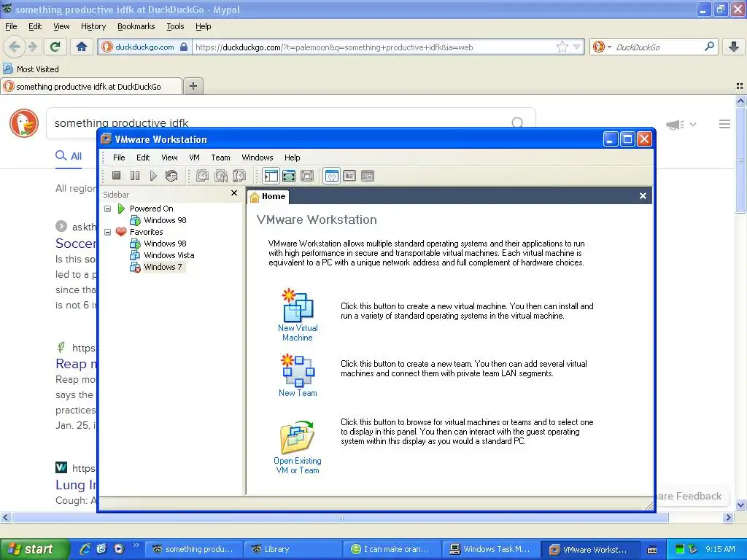Viewport: 747px width, 560px height.
Task: Switch to Library taskbar button
Action: tap(293, 549)
